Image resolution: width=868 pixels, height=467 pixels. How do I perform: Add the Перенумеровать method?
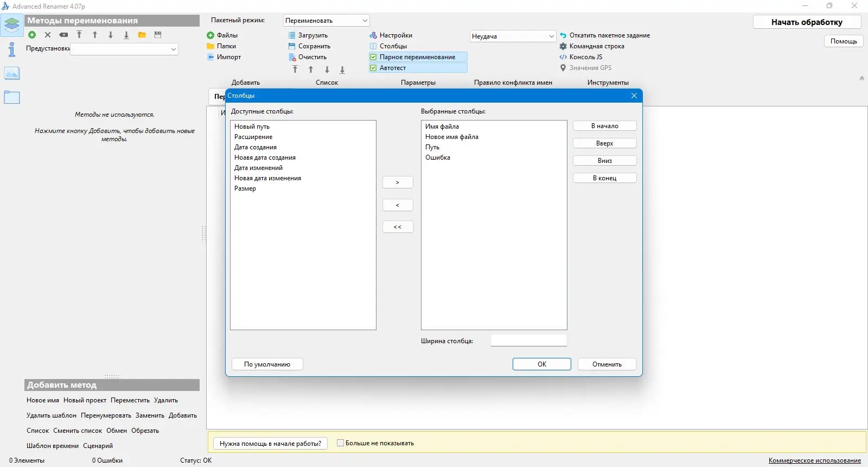point(106,415)
